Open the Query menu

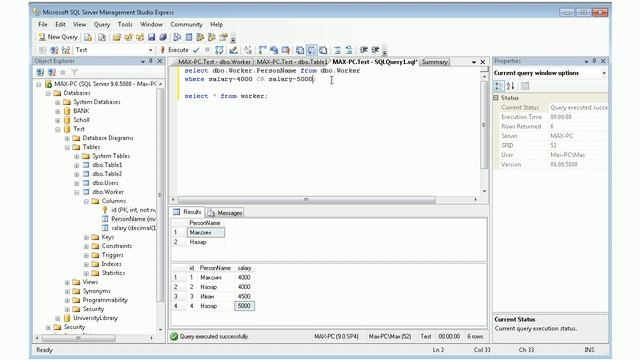click(102, 24)
